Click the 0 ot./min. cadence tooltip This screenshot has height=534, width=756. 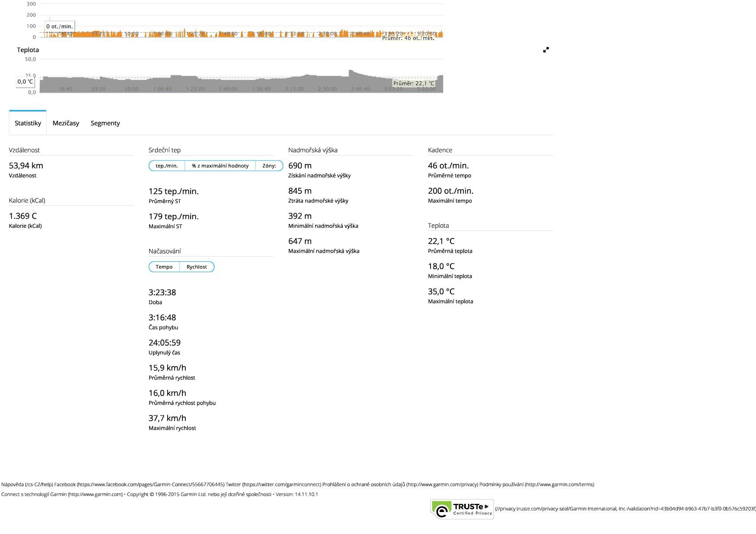point(59,27)
